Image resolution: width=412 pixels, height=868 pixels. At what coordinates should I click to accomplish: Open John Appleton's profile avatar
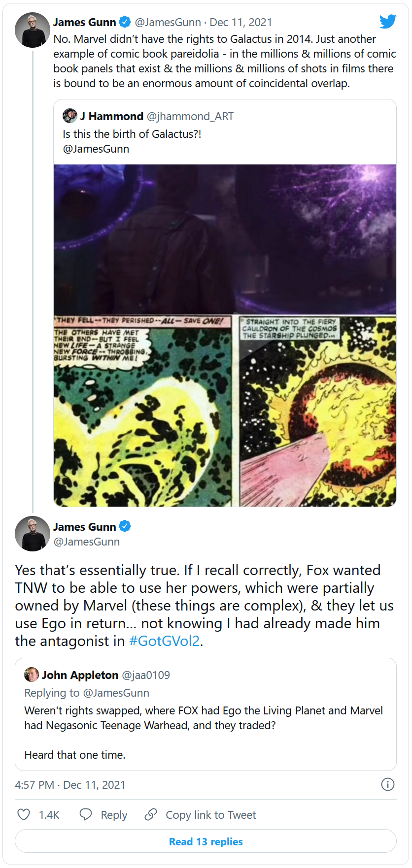click(x=32, y=675)
